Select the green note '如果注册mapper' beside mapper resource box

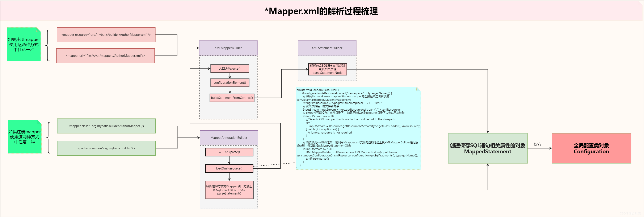[x=24, y=44]
